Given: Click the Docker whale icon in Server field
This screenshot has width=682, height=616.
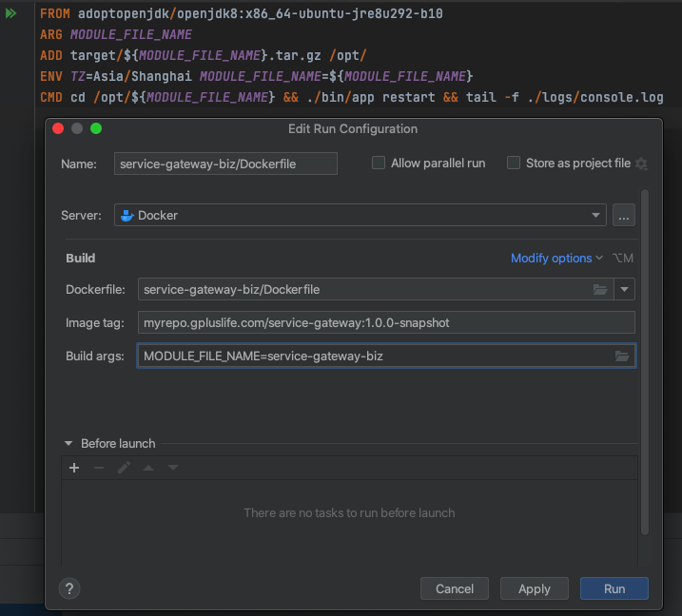Looking at the screenshot, I should (x=127, y=215).
